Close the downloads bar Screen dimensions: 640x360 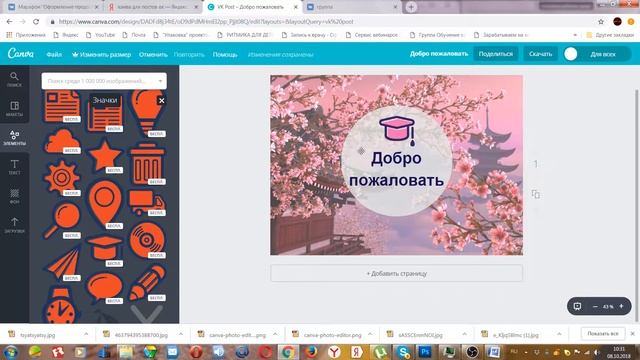coord(633,334)
